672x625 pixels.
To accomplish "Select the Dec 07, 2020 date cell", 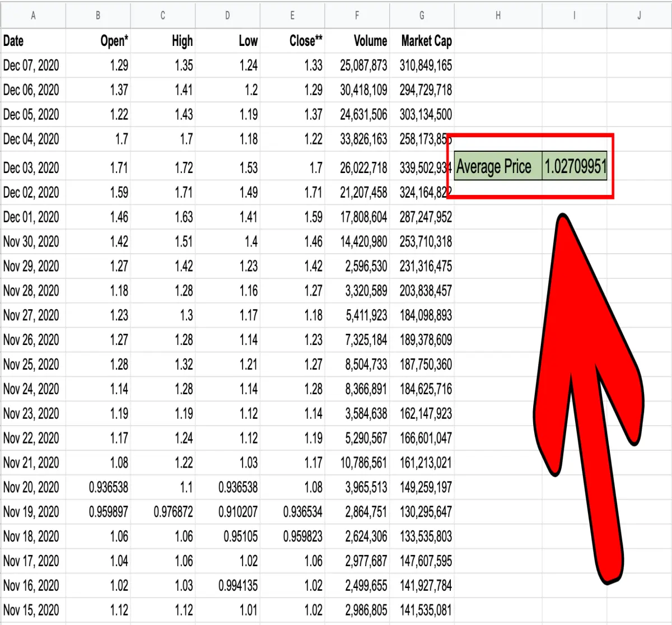I will [x=33, y=66].
